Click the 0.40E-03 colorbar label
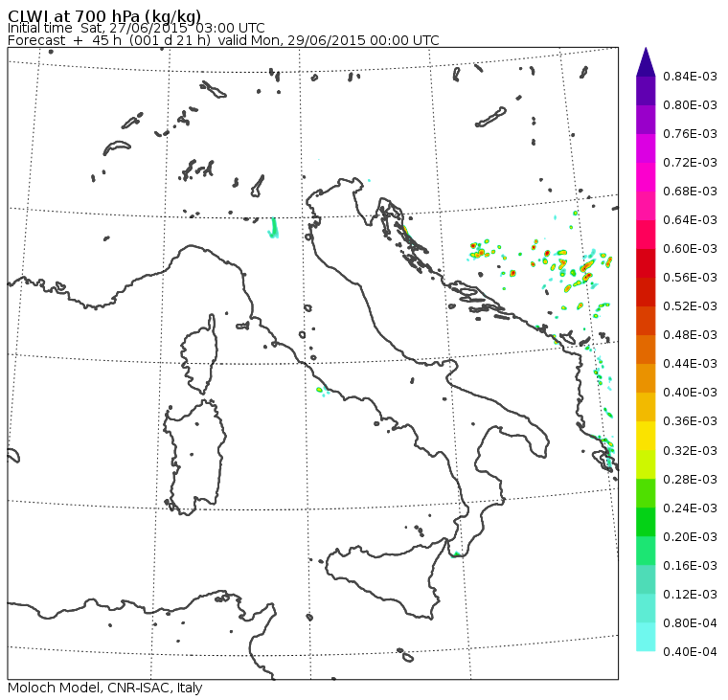This screenshot has height=700, width=728. (x=690, y=393)
